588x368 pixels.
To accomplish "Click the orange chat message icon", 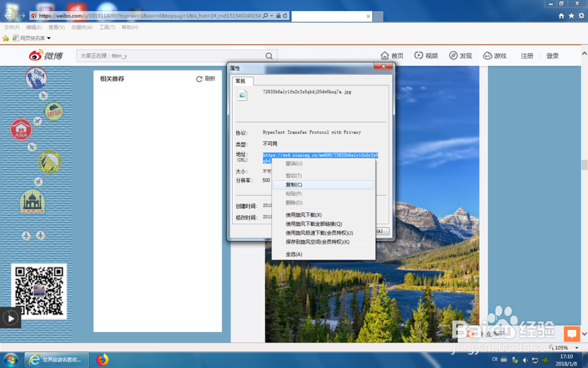I will [x=572, y=333].
